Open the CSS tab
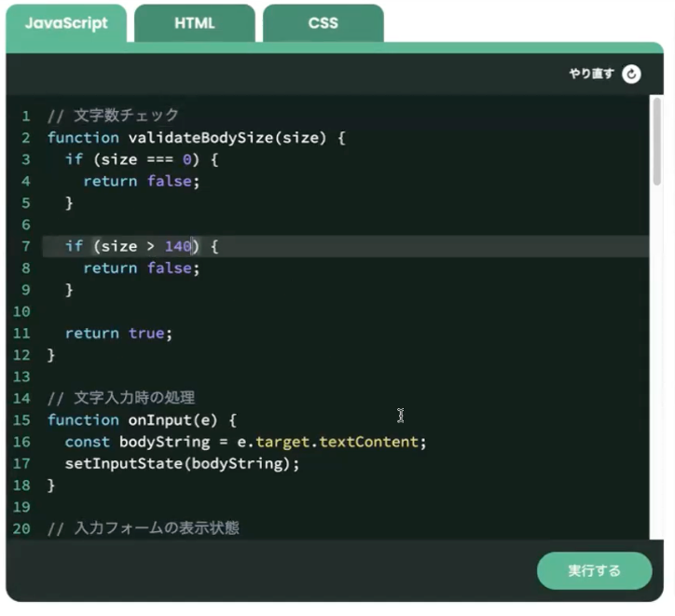The width and height of the screenshot is (675, 616). coord(324,23)
